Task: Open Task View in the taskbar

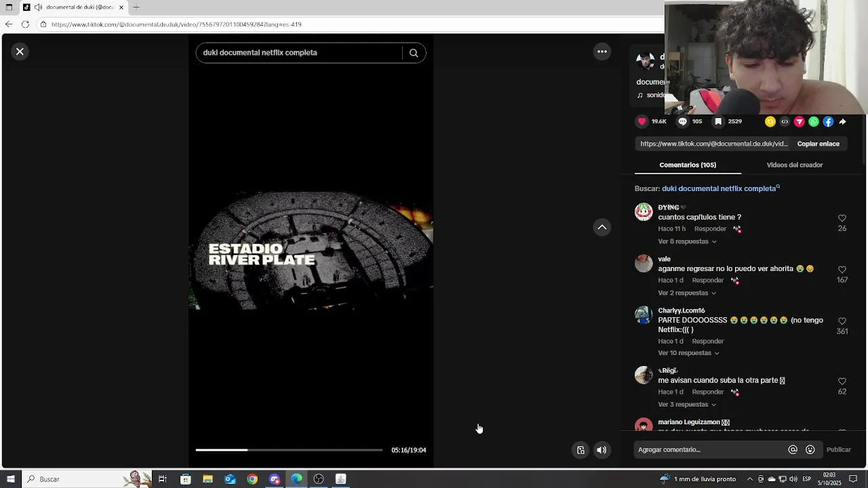Action: (163, 479)
